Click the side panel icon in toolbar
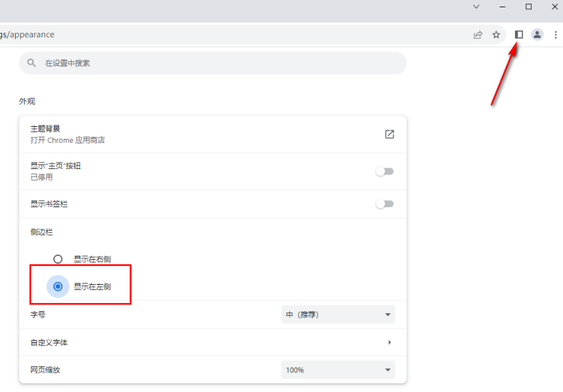This screenshot has height=392, width=563. [518, 34]
